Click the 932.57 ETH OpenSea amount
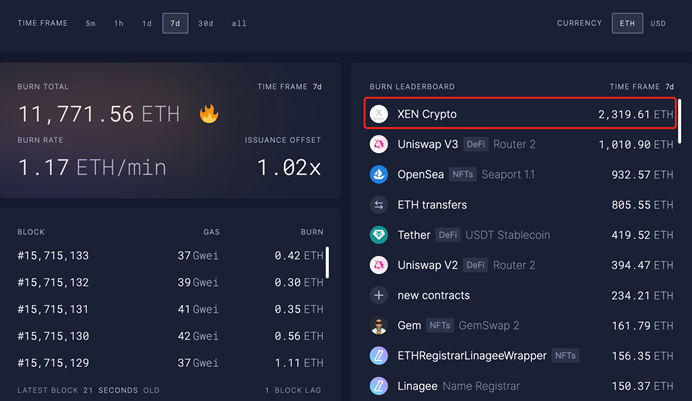This screenshot has width=692, height=401. coord(643,175)
